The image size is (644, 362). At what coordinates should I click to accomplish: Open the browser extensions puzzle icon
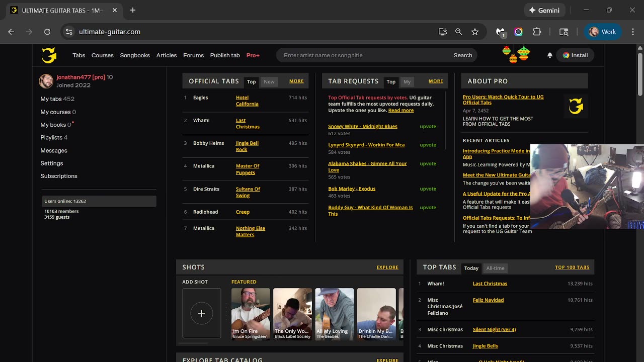click(x=537, y=32)
